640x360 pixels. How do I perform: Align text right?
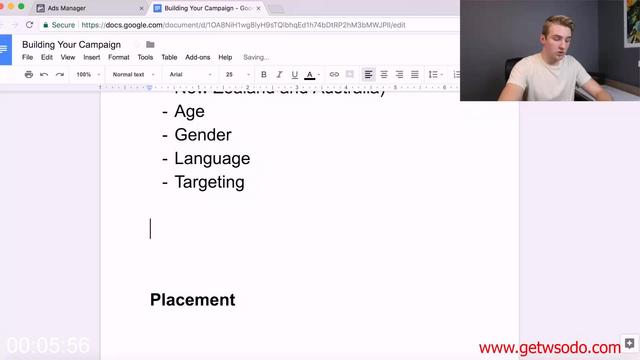[x=399, y=74]
